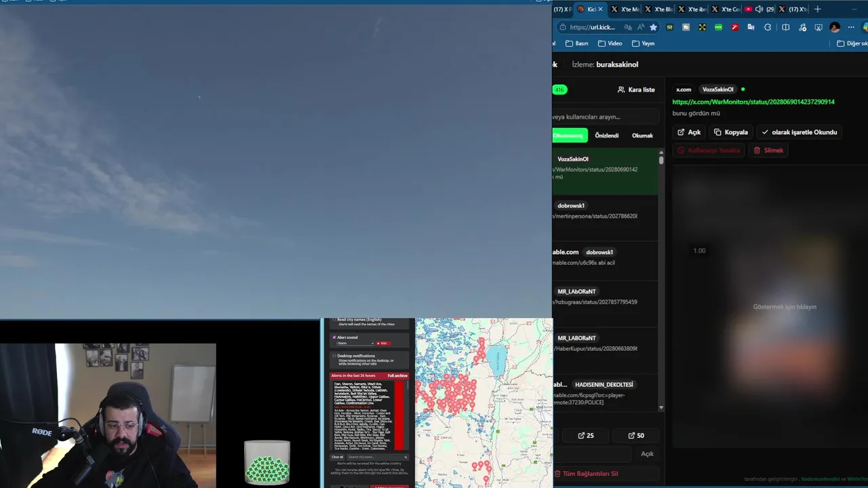Image resolution: width=868 pixels, height=488 pixels.
Task: Select MR_LABORaNT HaberKupur list entry
Action: tap(605, 350)
